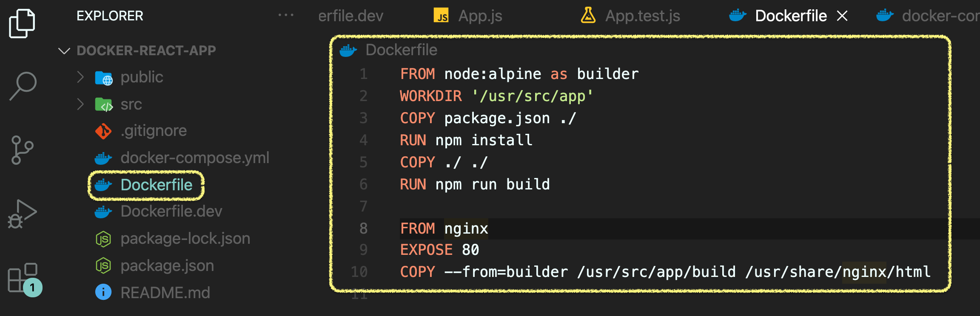Open the .gitignore file

point(154,131)
